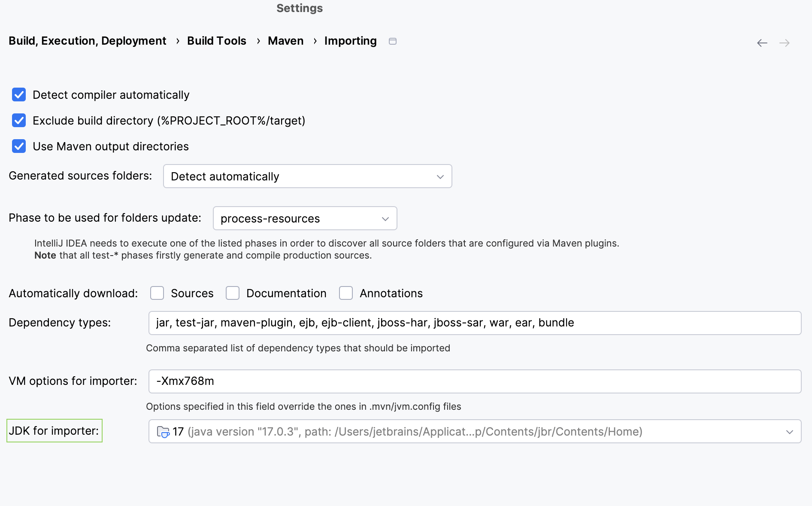This screenshot has height=506, width=812.
Task: Click the small icon beside the Importing breadcrumb
Action: [392, 41]
